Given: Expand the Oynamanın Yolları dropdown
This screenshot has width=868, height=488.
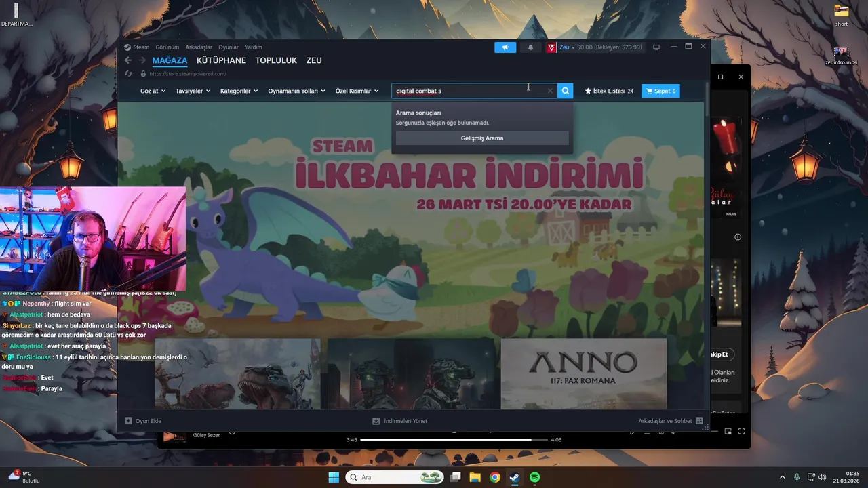Looking at the screenshot, I should [296, 91].
